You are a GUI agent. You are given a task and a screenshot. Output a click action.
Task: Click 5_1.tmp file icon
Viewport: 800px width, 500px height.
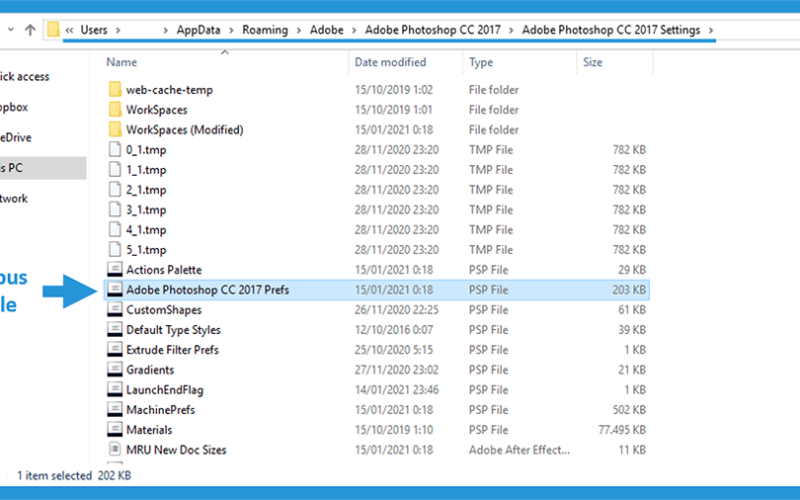[115, 249]
